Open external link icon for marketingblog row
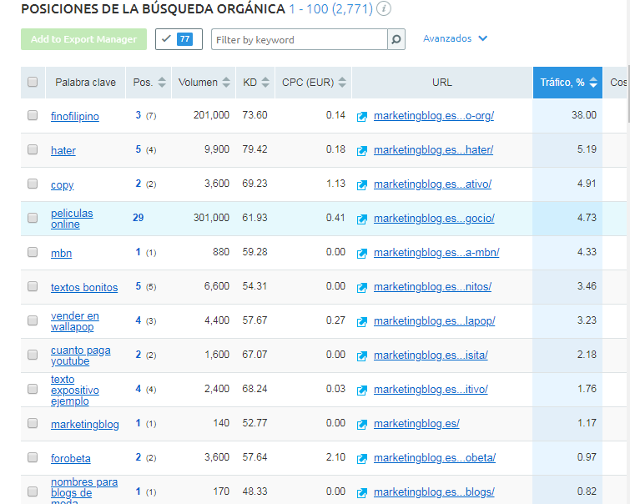The width and height of the screenshot is (630, 504). 362,424
